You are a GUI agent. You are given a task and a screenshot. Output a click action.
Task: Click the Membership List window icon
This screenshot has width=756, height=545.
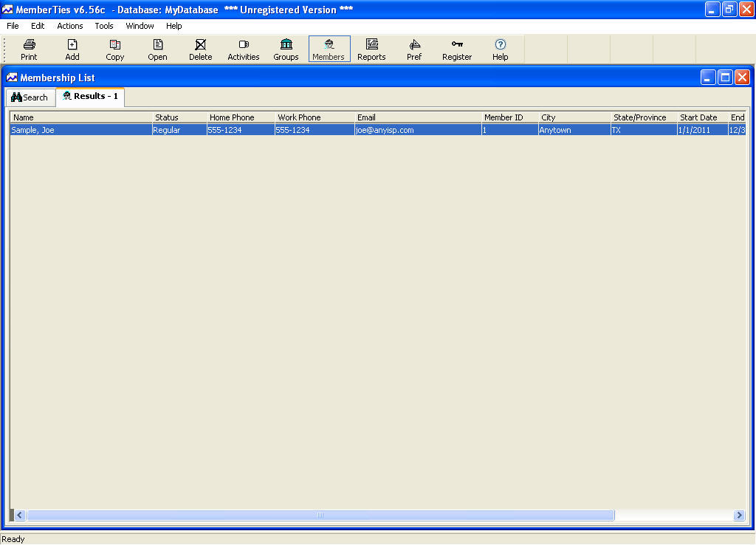tap(12, 78)
